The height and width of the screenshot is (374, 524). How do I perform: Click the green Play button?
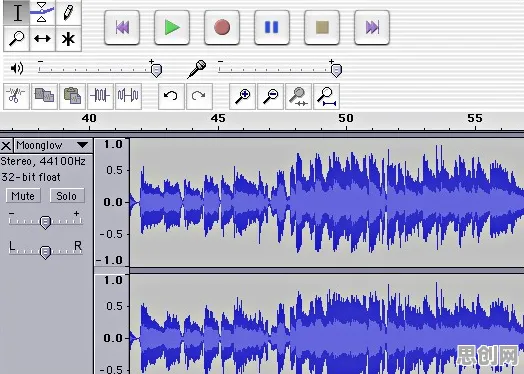(x=172, y=27)
